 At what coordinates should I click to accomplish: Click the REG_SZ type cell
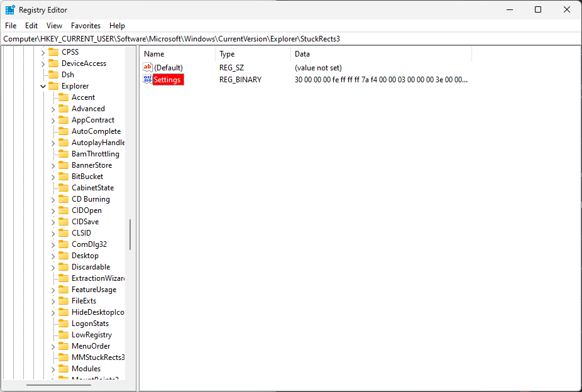[x=232, y=67]
